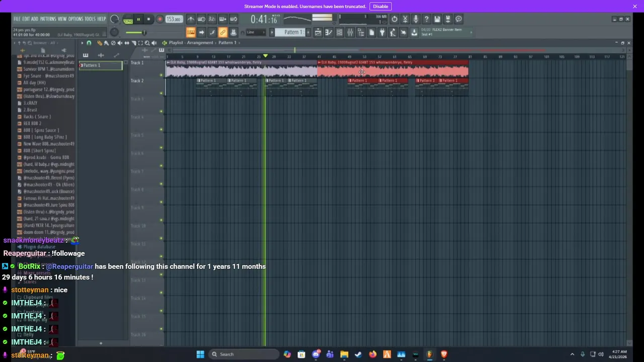This screenshot has height=362, width=644.
Task: Open the EDIT menu
Action: [x=26, y=19]
